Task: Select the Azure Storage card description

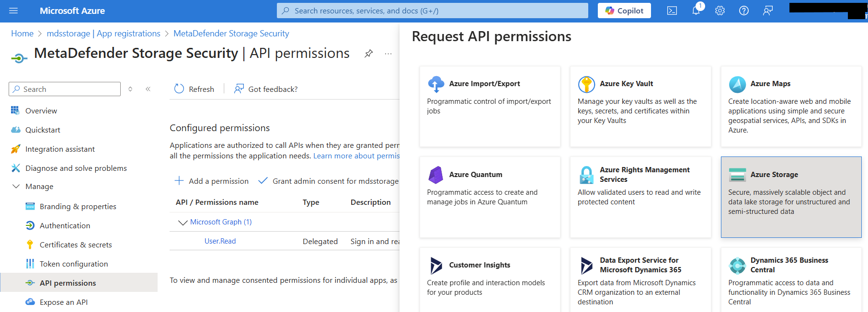Action: pos(789,202)
